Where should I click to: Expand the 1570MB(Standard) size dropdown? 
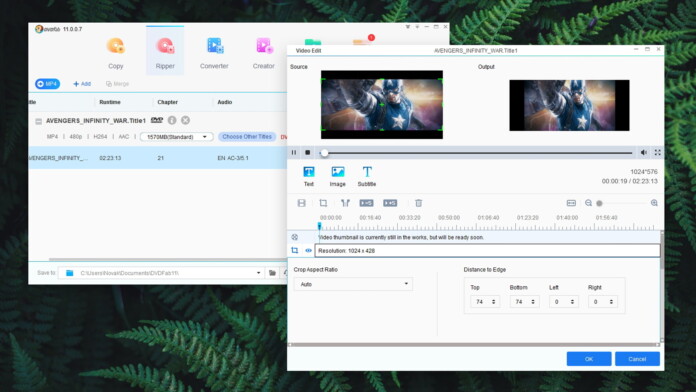177,137
